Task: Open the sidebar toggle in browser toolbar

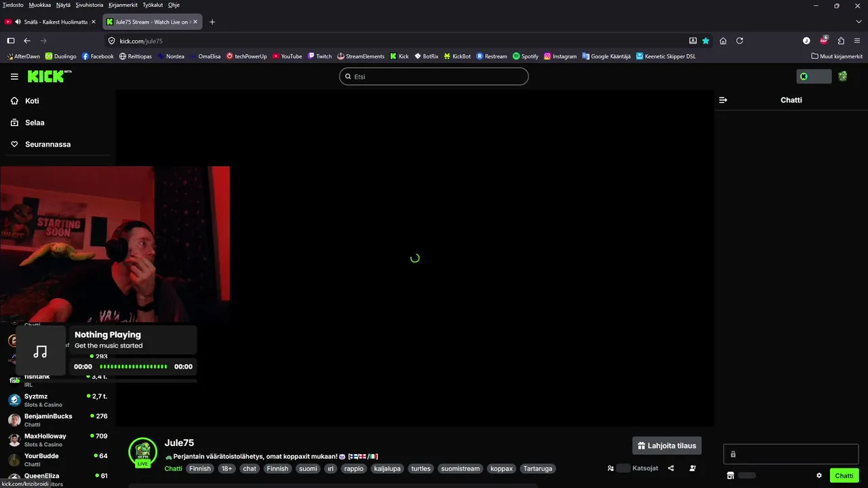Action: (x=11, y=41)
